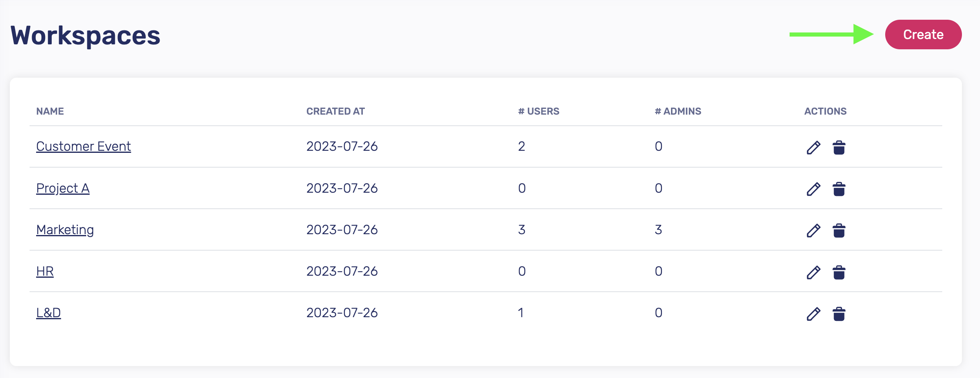
Task: Edit the Customer Event workspace pencil icon
Action: [813, 148]
